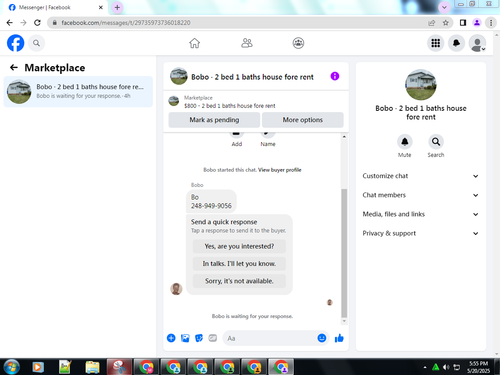Image resolution: width=500 pixels, height=375 pixels.
Task: Open the account profile avatar menu
Action: click(x=477, y=43)
